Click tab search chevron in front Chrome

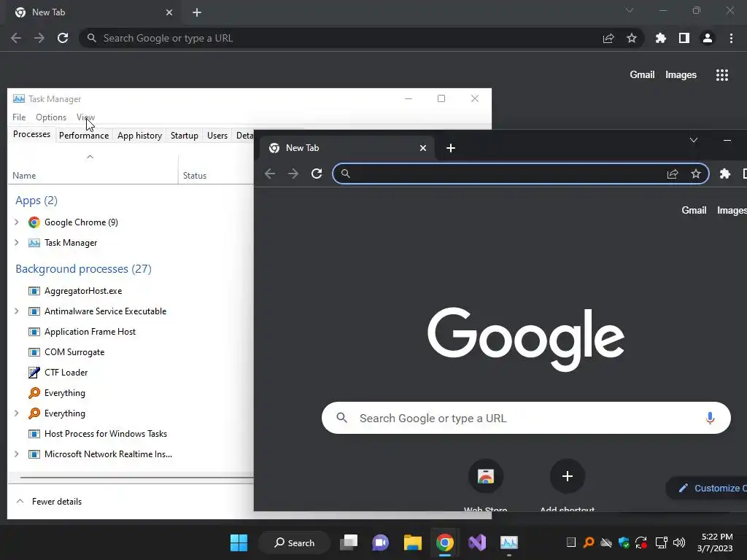pyautogui.click(x=694, y=140)
